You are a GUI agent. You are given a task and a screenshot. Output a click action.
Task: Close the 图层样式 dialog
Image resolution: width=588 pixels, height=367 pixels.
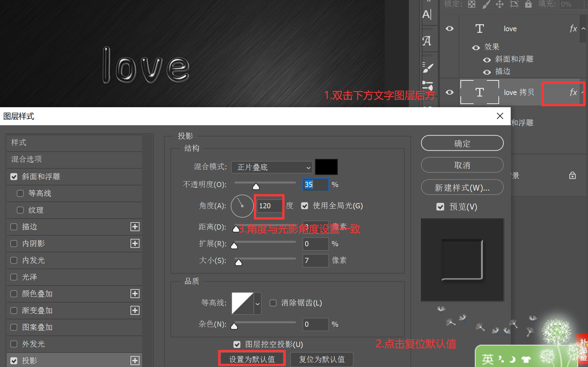pos(500,116)
